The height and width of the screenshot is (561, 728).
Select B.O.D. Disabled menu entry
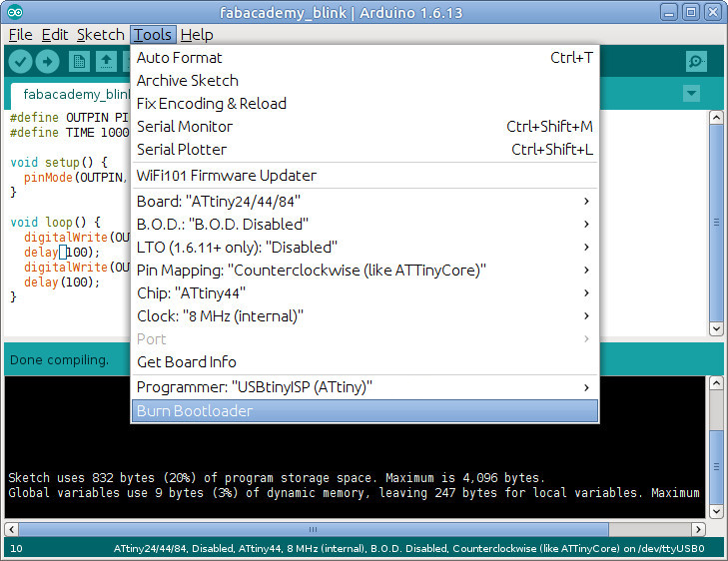click(364, 225)
